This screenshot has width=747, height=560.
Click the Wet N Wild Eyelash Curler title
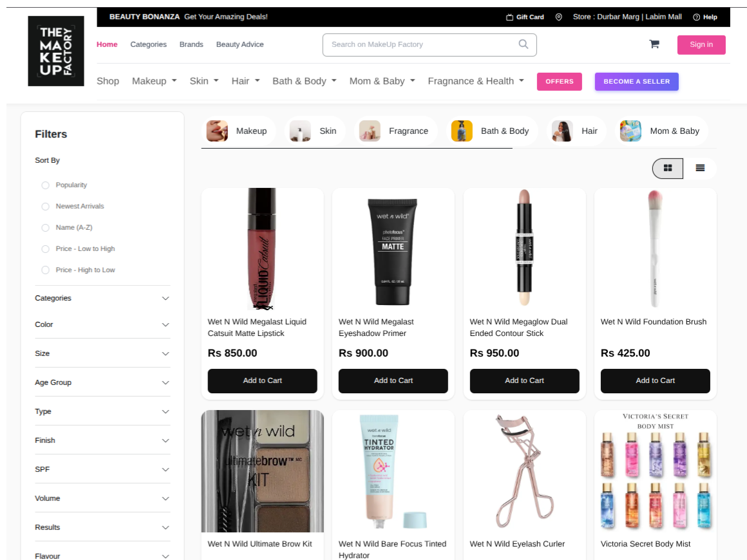tap(517, 545)
